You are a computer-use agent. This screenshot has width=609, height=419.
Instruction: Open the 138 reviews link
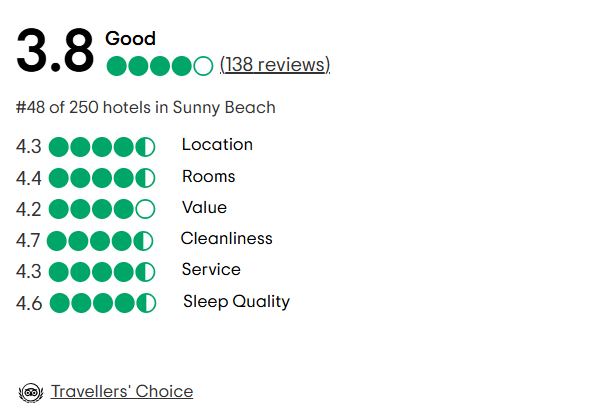point(275,65)
